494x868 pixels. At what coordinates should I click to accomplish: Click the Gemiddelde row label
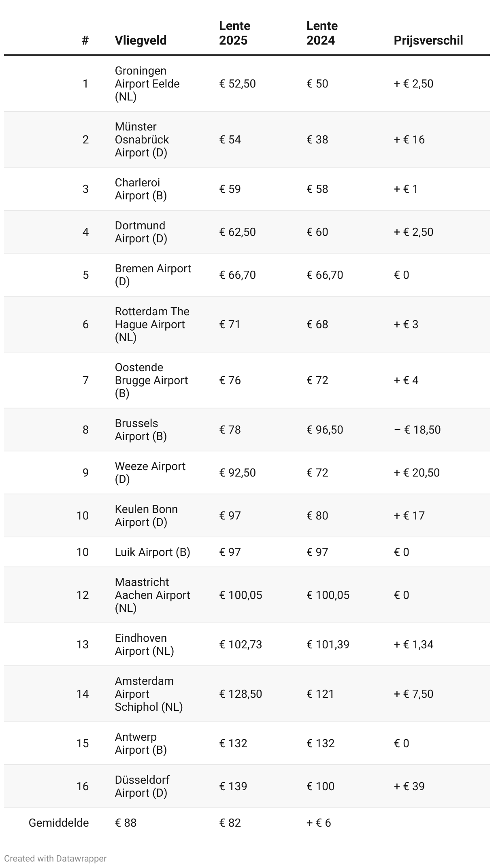pyautogui.click(x=59, y=823)
